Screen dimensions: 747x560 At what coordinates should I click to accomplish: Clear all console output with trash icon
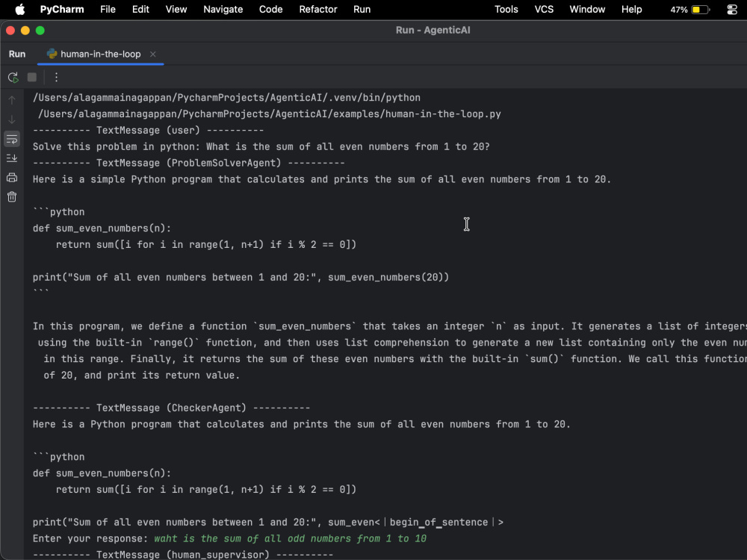12,196
